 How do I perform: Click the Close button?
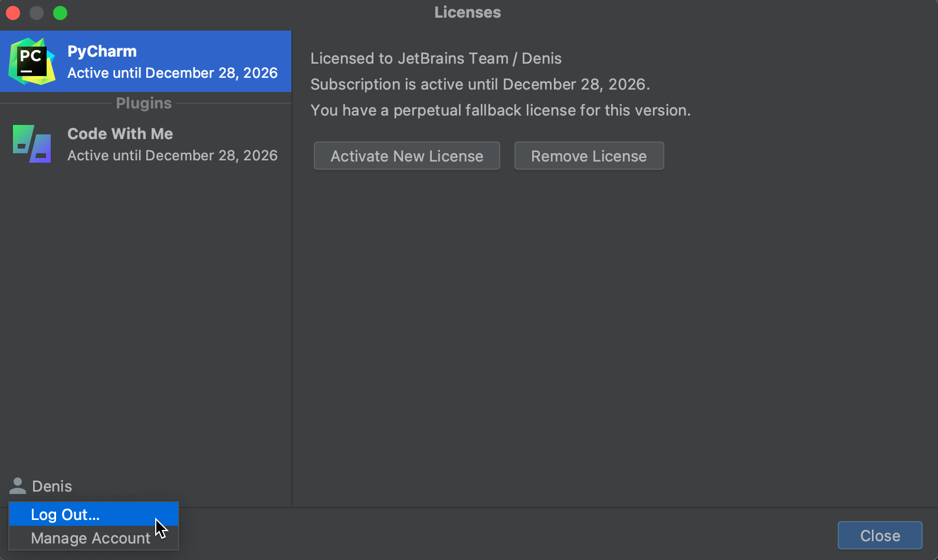tap(880, 535)
